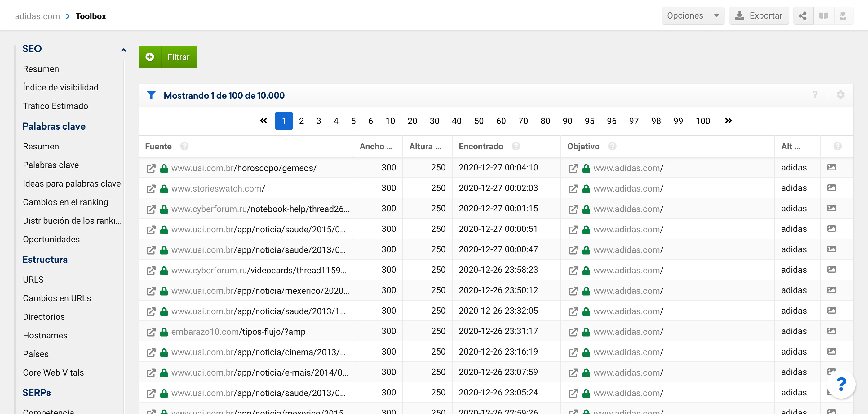Open the book guide icon
The image size is (868, 414).
823,16
